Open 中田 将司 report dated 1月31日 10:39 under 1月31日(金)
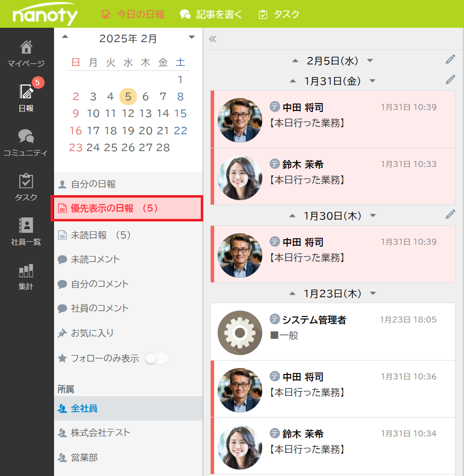 tap(333, 119)
